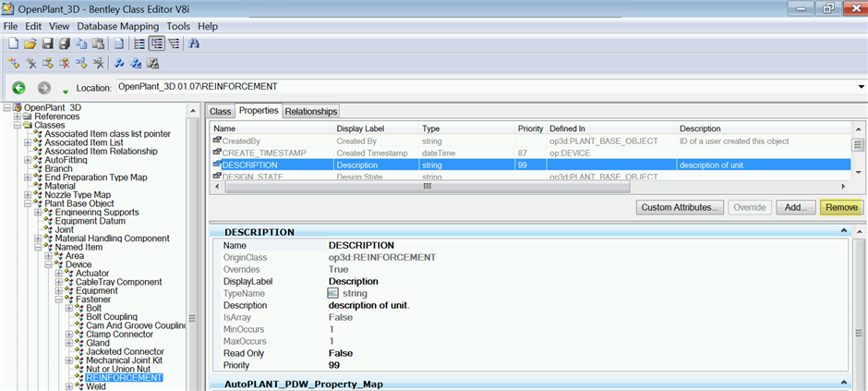Select the Properties tab
The height and width of the screenshot is (391, 868).
point(259,110)
